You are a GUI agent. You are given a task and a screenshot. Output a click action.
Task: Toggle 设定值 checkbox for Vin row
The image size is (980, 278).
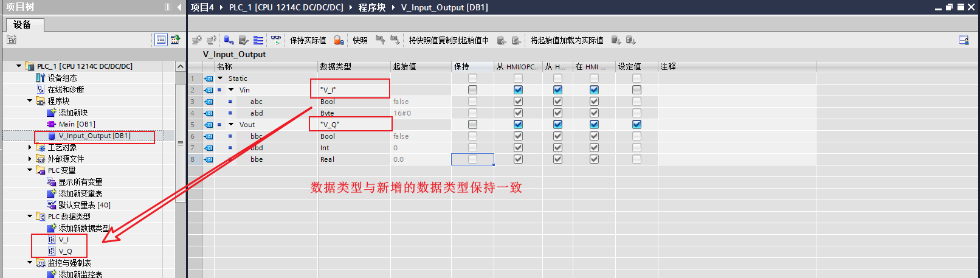tap(637, 89)
